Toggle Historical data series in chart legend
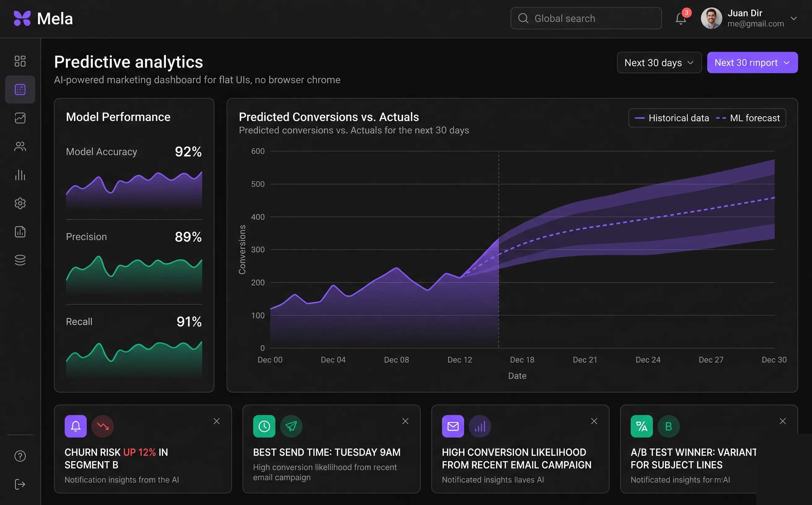 coord(672,118)
